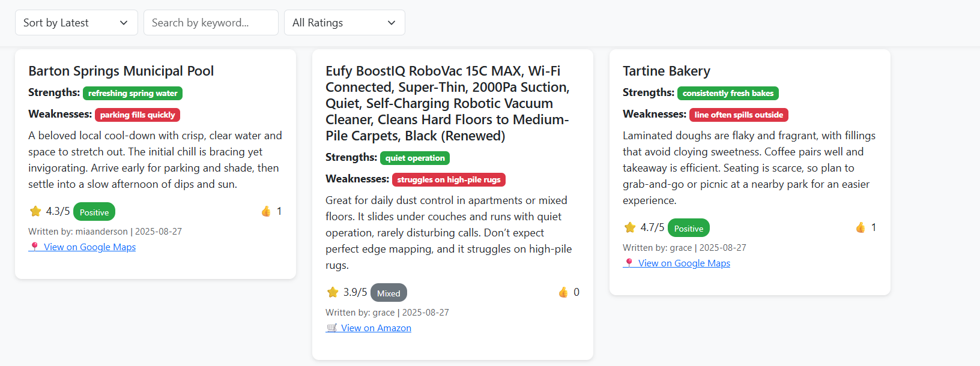
Task: Click the 'struggles on high-pile rugs' tag
Action: (449, 179)
